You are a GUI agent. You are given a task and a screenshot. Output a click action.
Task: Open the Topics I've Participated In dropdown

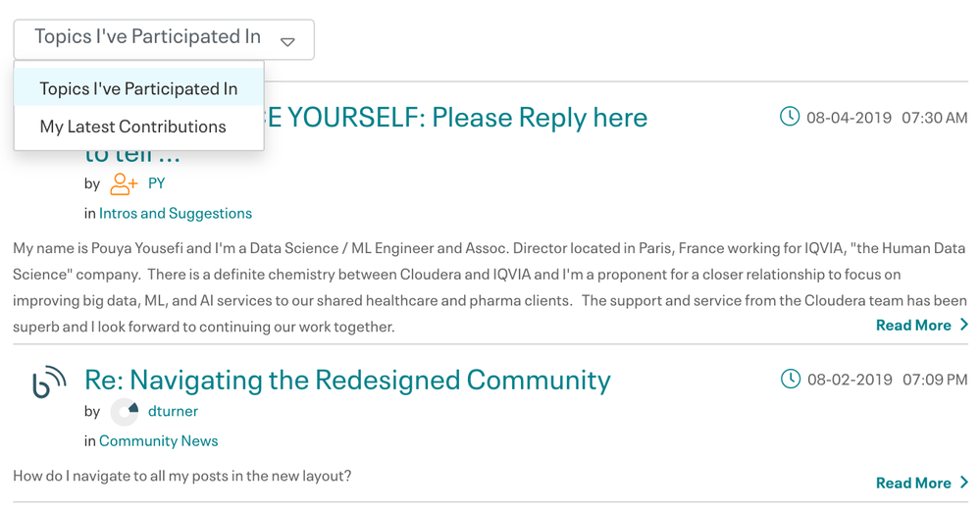(163, 39)
